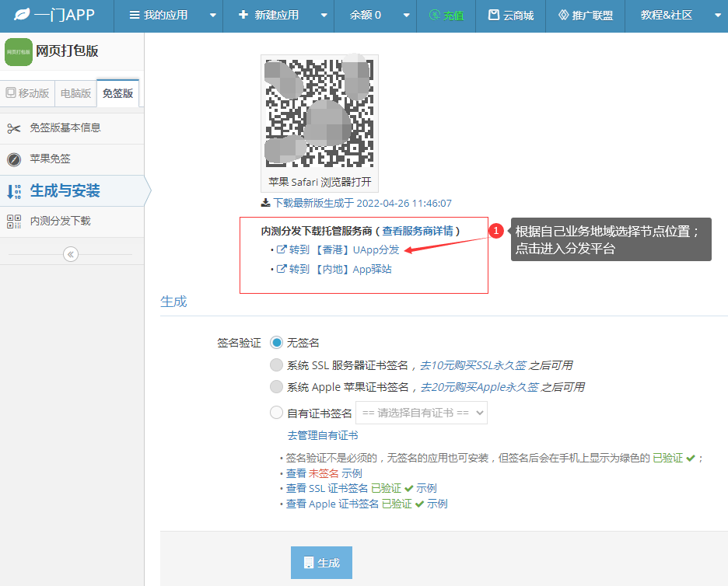Click the download icon before 下载最新版
728x586 pixels.
(x=265, y=203)
